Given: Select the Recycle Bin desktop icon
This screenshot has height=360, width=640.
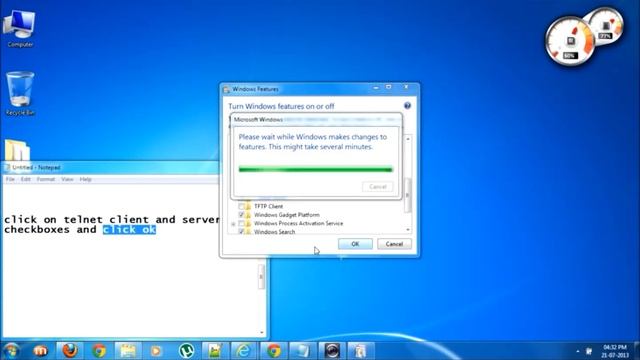Looking at the screenshot, I should (x=20, y=94).
